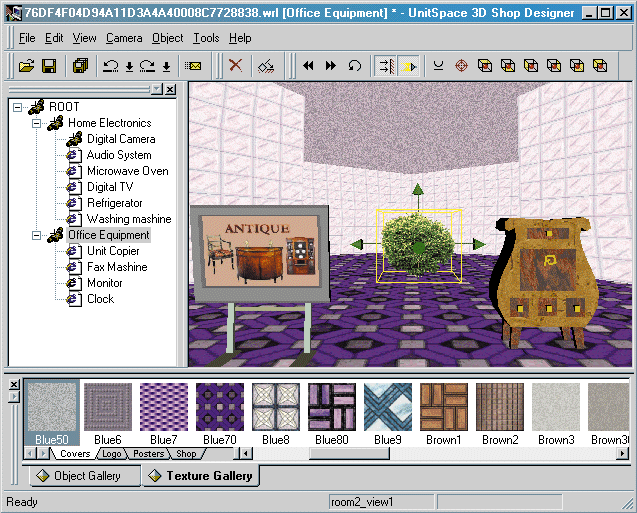This screenshot has width=637, height=513.
Task: Collapse the ROOT tree node
Action: click(x=20, y=107)
